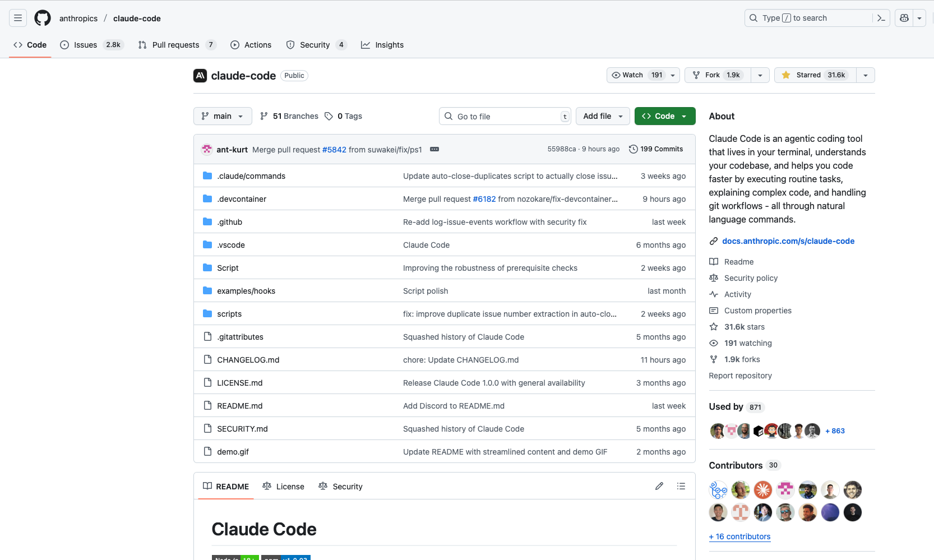Click the .vscode folder icon
Screen dimensions: 934x560
pos(207,245)
